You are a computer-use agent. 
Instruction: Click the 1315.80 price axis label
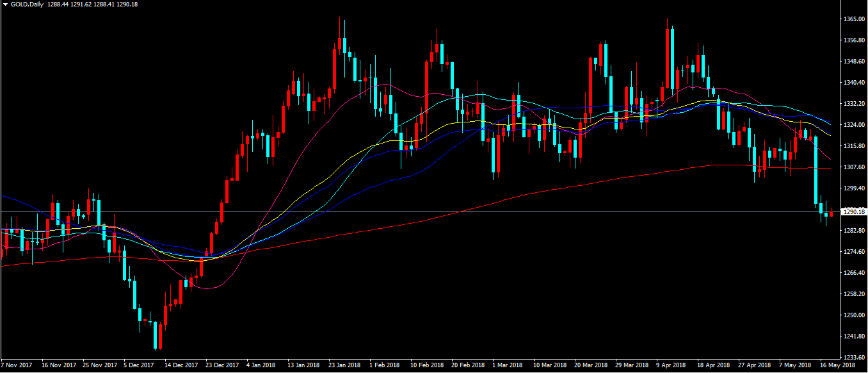(854, 146)
